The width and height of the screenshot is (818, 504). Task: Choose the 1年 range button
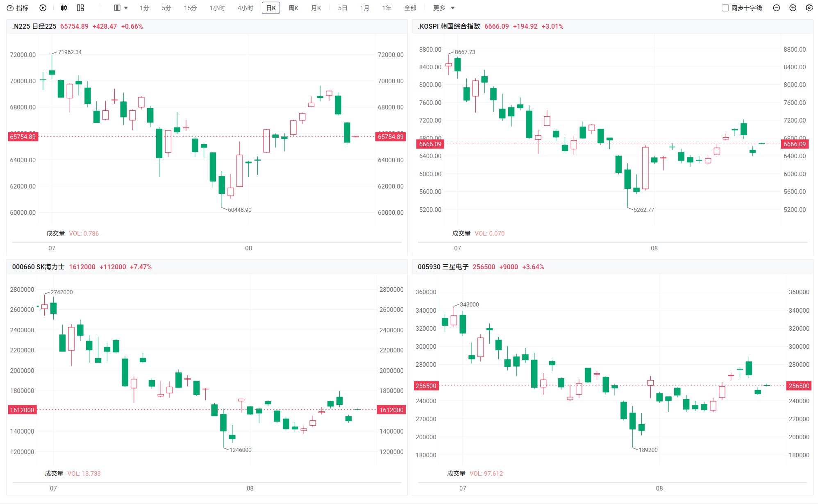tap(386, 8)
